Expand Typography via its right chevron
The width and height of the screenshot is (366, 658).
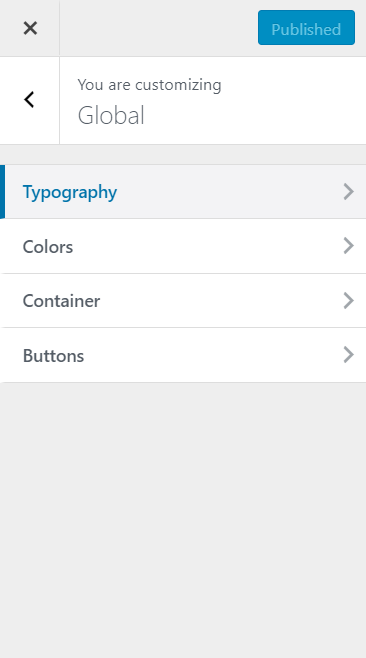[348, 192]
